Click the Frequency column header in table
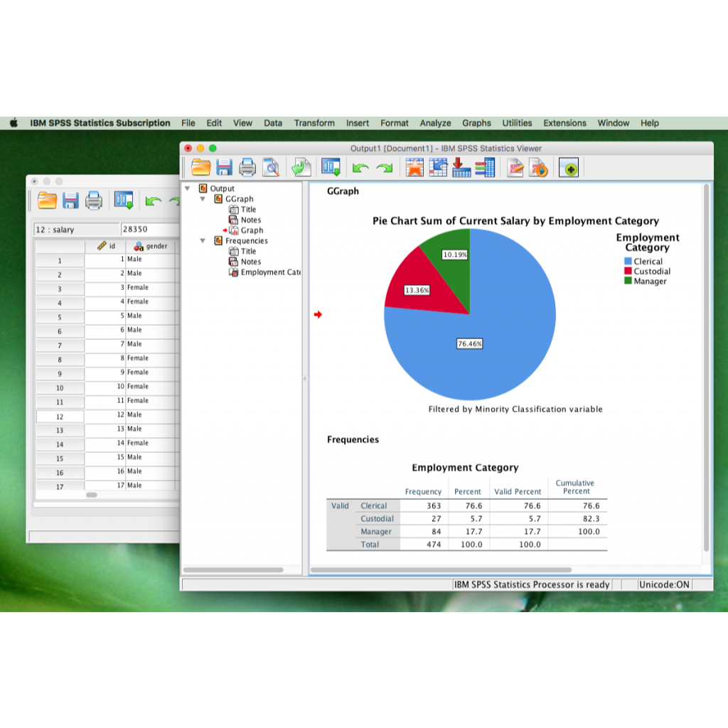This screenshot has height=728, width=728. (x=423, y=491)
